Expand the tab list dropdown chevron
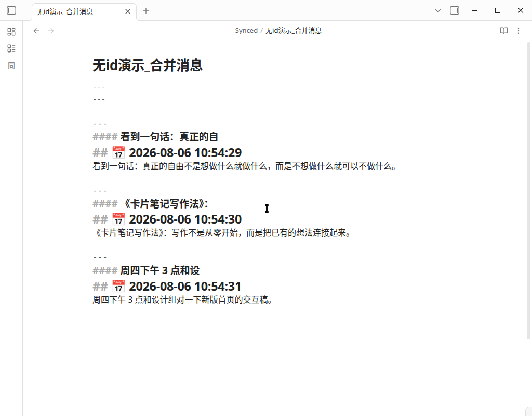Screen dimensions: 532x416 point(437,11)
